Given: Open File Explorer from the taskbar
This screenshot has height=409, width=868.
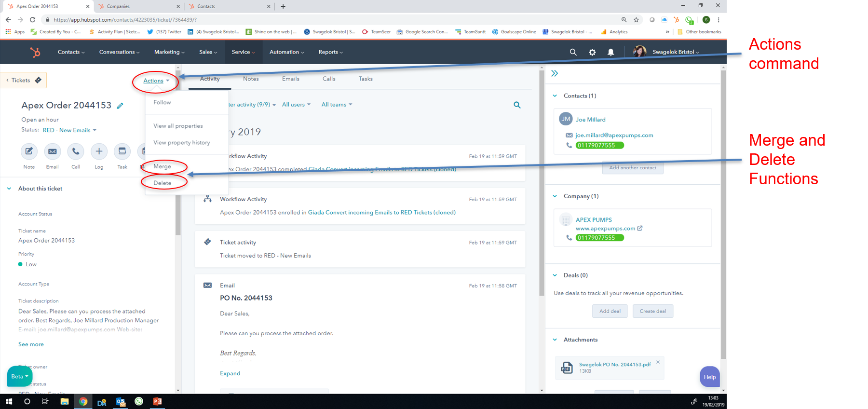Looking at the screenshot, I should (x=64, y=401).
